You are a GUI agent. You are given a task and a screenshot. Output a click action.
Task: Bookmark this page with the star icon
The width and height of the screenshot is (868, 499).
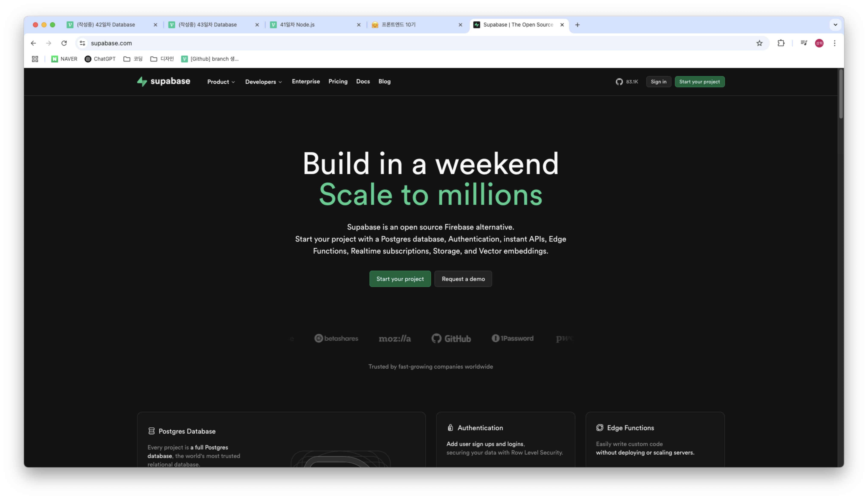click(x=759, y=43)
